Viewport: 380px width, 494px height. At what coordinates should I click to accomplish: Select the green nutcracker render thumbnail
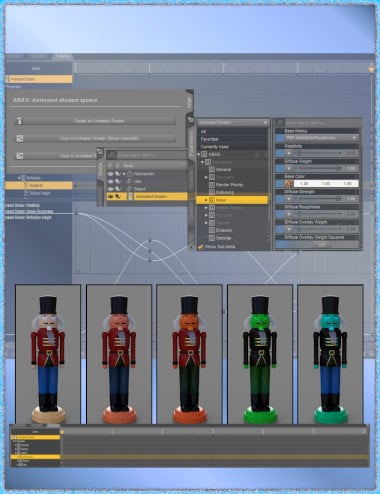[260, 354]
